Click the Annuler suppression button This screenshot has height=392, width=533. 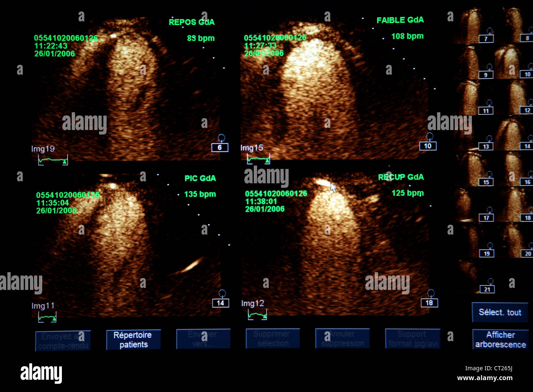(342, 339)
